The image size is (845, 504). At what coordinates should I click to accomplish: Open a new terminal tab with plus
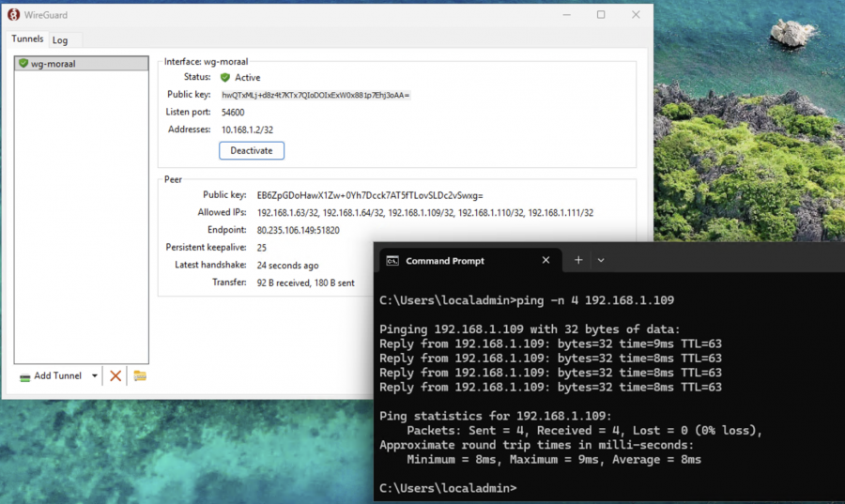[578, 260]
